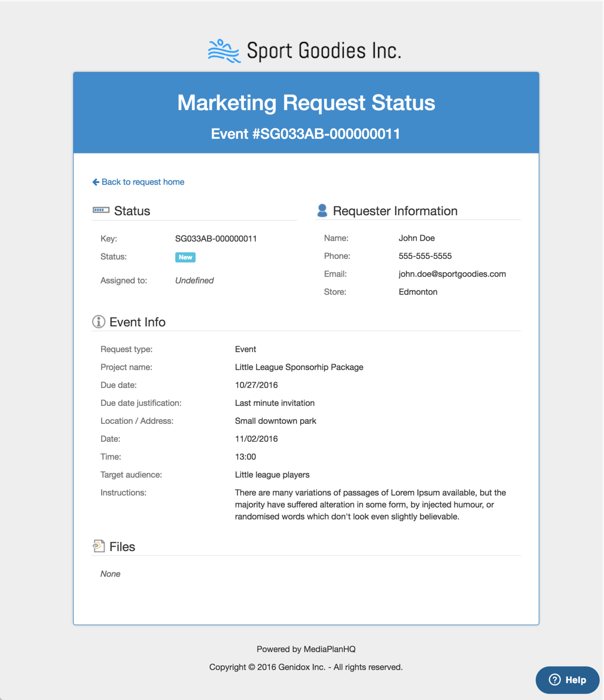The height and width of the screenshot is (700, 604).
Task: Click the Marketing Request Status heading
Action: pyautogui.click(x=306, y=103)
